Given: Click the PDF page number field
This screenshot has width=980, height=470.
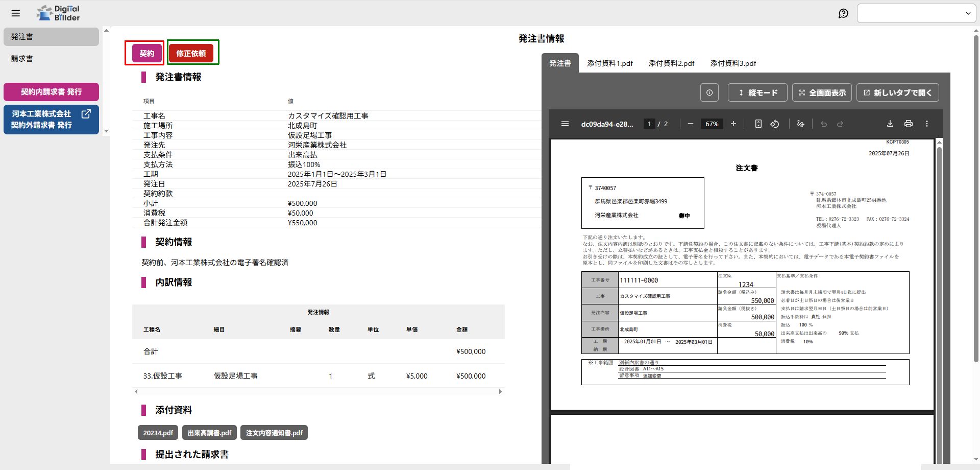Looking at the screenshot, I should click(649, 124).
